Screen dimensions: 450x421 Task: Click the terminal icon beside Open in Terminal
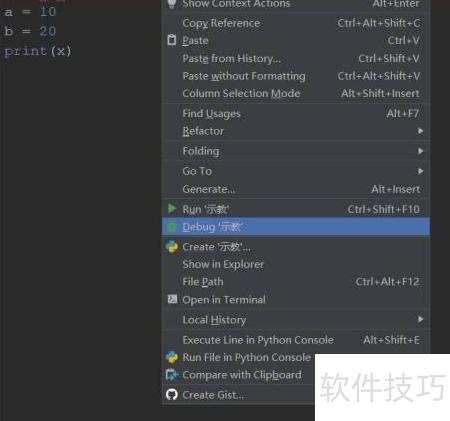(x=172, y=299)
